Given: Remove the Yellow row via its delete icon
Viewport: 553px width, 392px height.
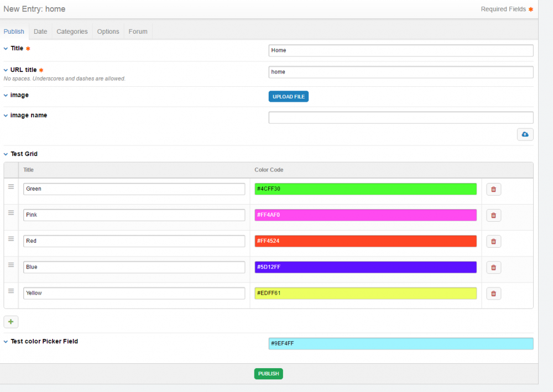Looking at the screenshot, I should coord(493,293).
